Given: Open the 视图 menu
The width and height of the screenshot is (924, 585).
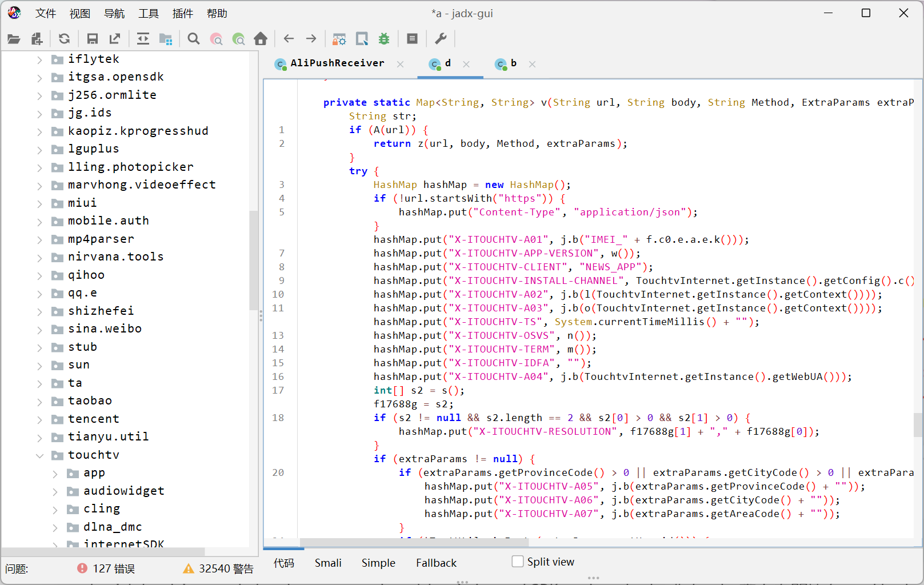Looking at the screenshot, I should point(80,13).
